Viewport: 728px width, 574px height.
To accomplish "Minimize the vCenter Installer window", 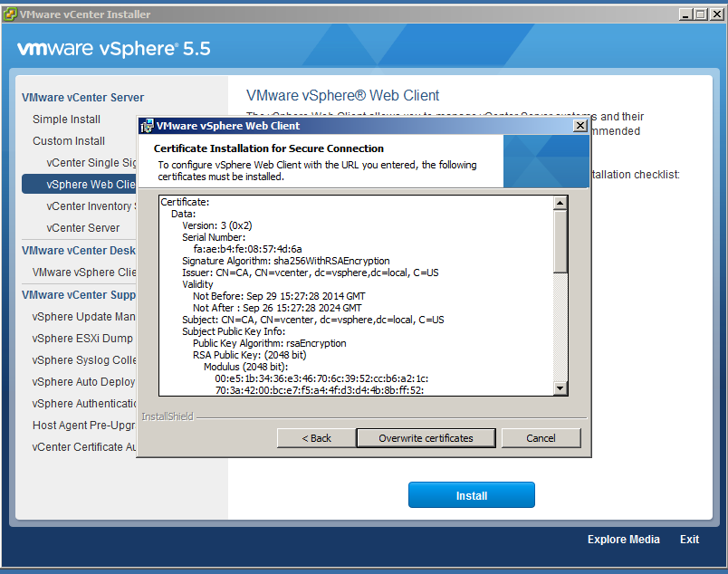I will point(682,14).
